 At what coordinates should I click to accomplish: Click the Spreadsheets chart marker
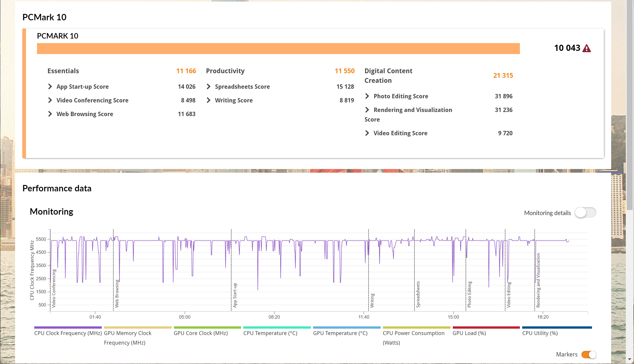click(418, 294)
